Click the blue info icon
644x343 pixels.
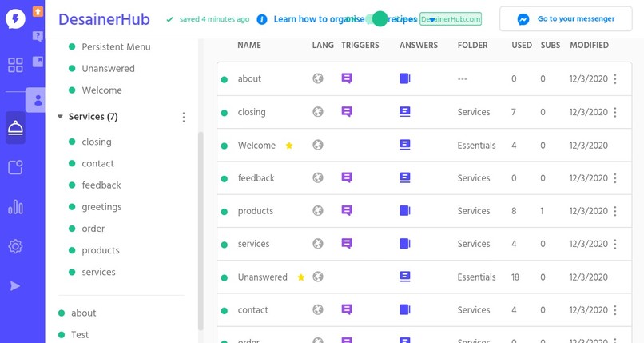tap(261, 19)
